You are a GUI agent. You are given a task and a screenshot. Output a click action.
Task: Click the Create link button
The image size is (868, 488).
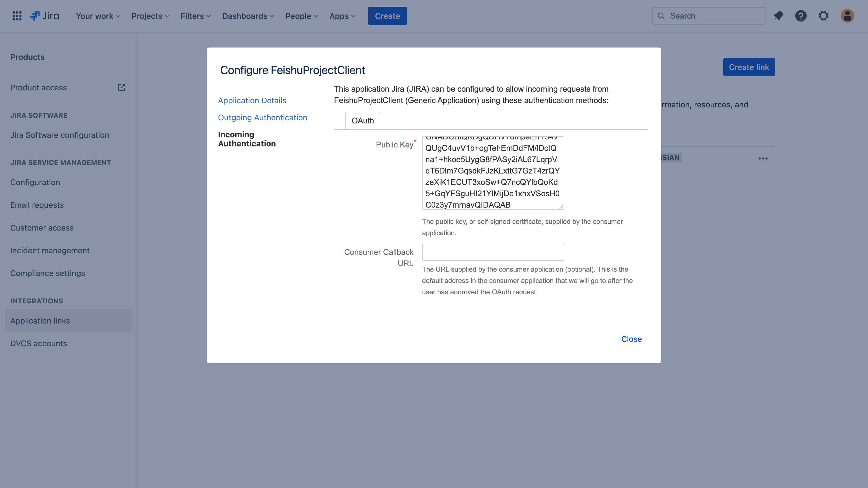(x=749, y=67)
